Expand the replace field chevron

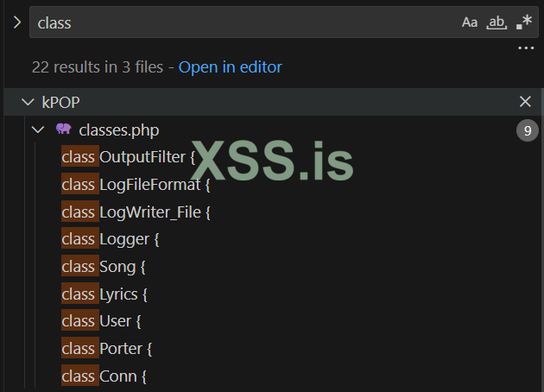(16, 22)
